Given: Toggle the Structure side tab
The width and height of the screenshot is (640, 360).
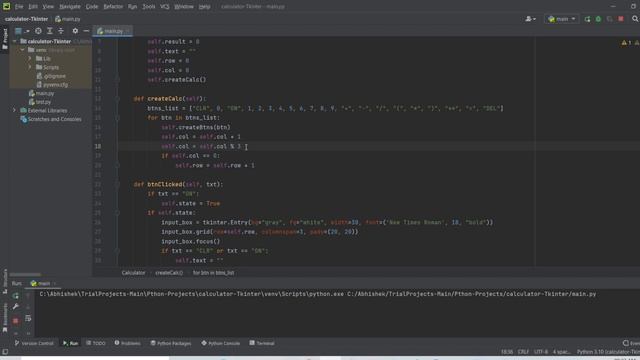Looking at the screenshot, I should coord(5,281).
